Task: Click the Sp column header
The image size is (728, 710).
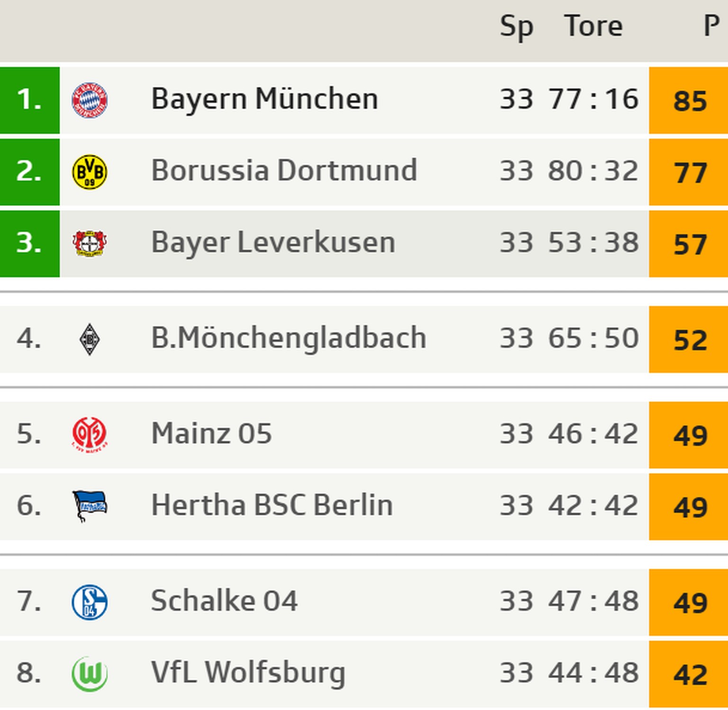Action: pyautogui.click(x=517, y=27)
